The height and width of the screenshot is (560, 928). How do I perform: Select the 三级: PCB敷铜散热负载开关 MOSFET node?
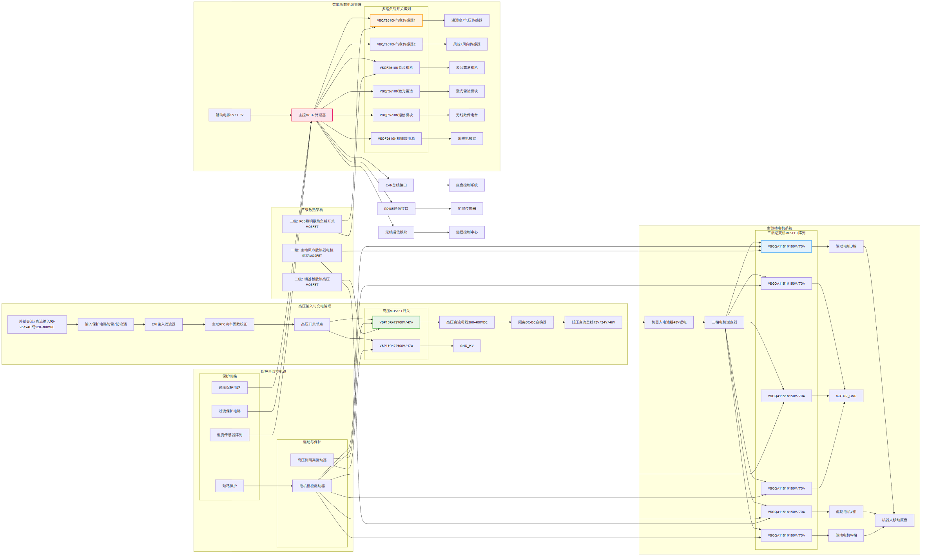click(x=312, y=224)
